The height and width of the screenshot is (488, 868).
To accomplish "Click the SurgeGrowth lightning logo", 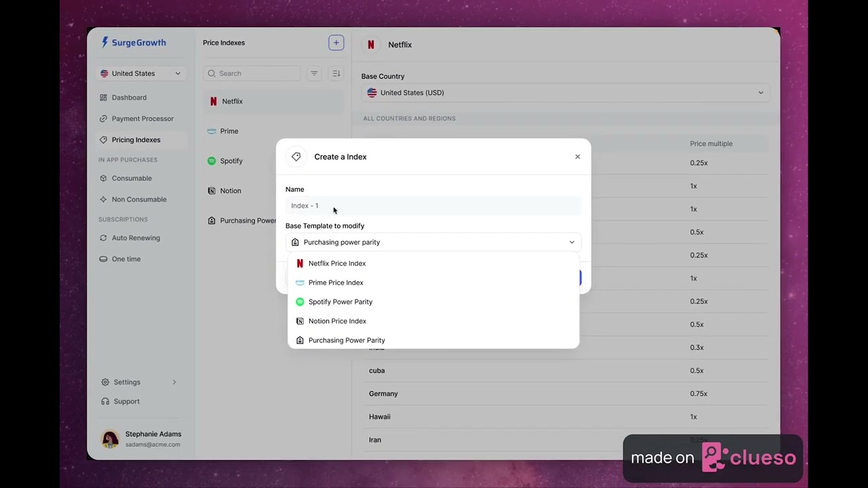I will pyautogui.click(x=104, y=42).
